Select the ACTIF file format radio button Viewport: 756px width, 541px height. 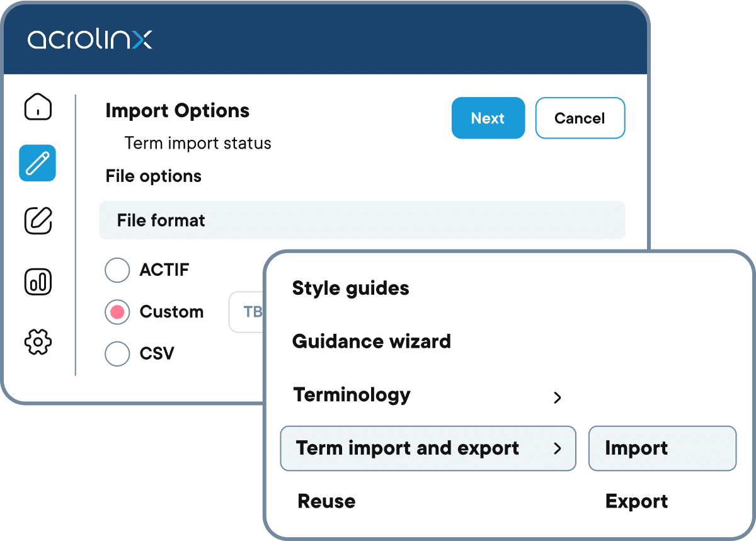[x=117, y=270]
